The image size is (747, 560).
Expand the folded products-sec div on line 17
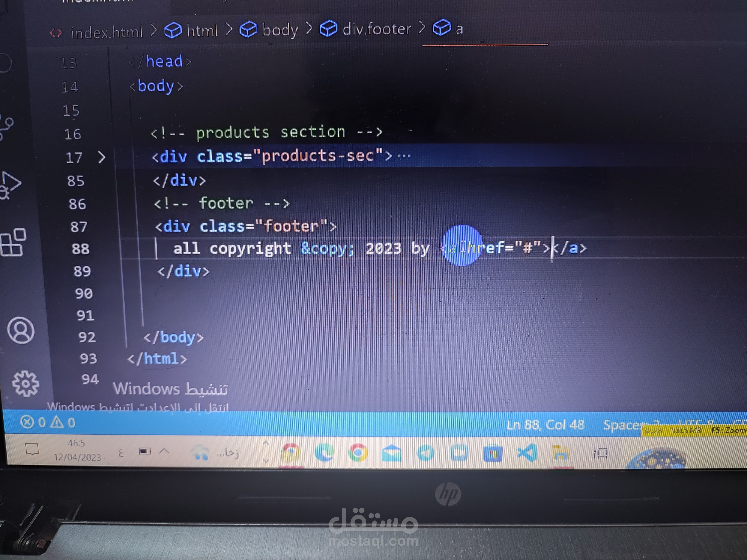(x=101, y=157)
